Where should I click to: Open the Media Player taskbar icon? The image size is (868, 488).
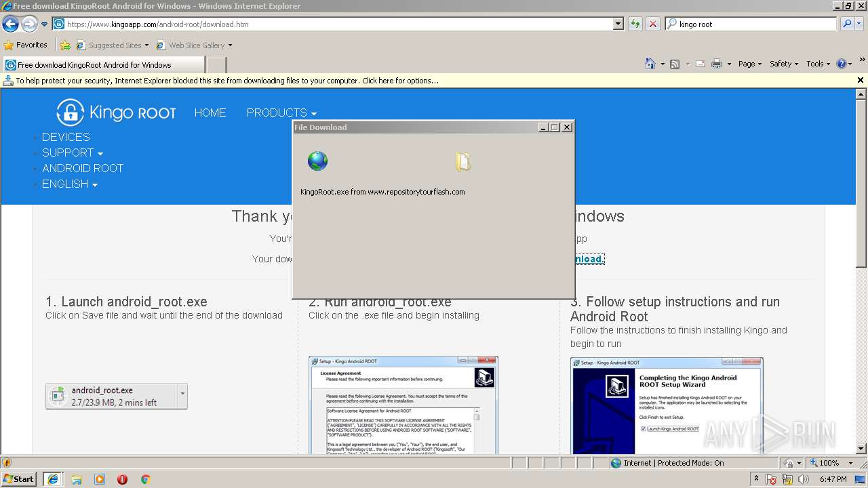tap(100, 479)
